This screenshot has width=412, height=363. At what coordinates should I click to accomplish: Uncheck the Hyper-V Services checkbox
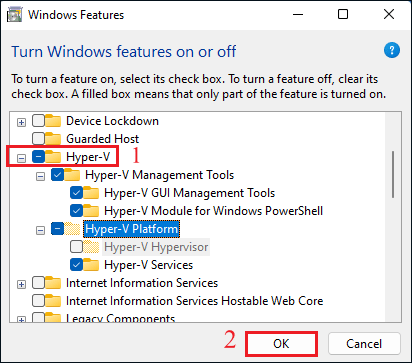click(x=76, y=265)
